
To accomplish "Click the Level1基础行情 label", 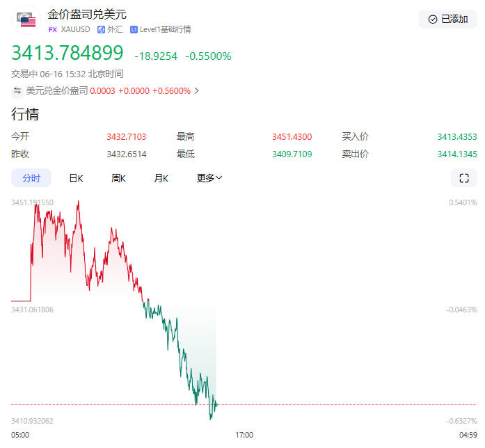I will pyautogui.click(x=165, y=29).
